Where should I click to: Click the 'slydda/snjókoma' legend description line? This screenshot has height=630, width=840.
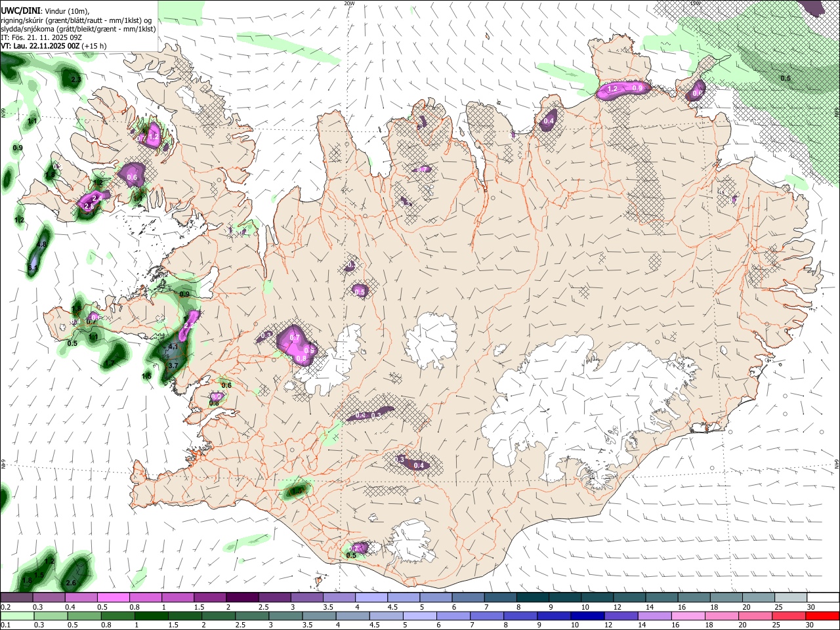(x=79, y=29)
